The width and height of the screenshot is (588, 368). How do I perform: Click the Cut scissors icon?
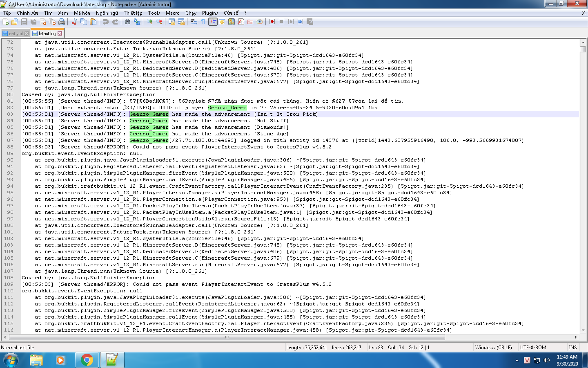74,22
